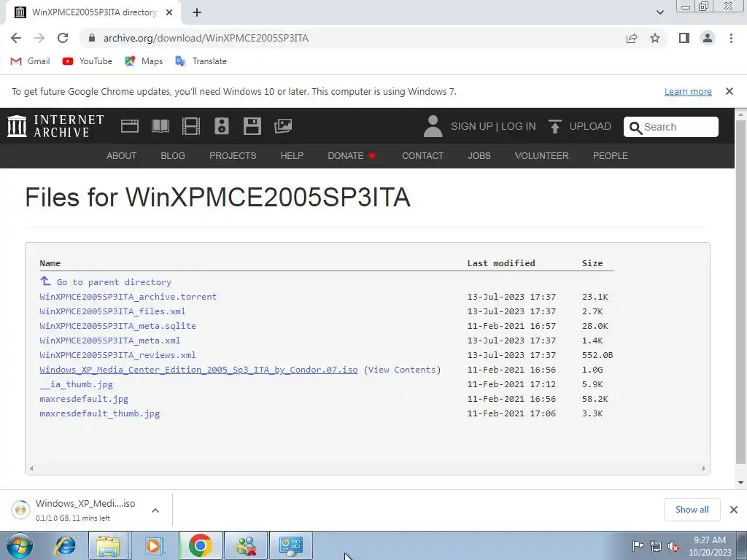Open WinXPMCE2005SP3ITA_meta.xml

110,341
